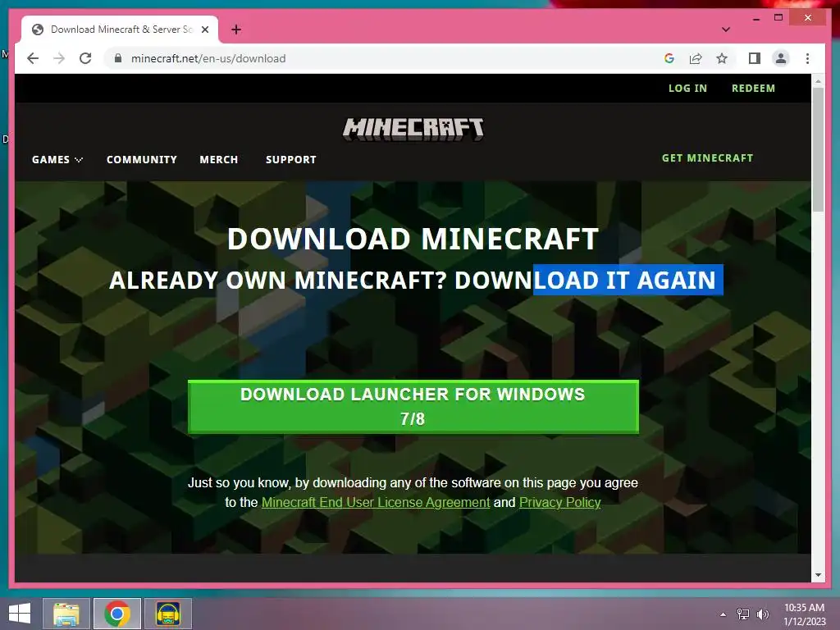Select the Download Minecraft tab
Screen dimensions: 840x630
120,30
